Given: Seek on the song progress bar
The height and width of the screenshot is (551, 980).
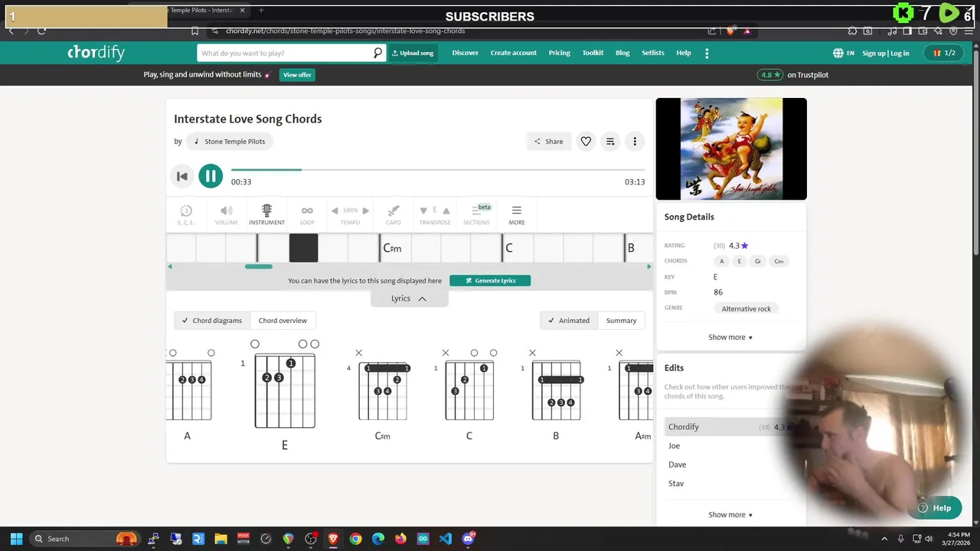Looking at the screenshot, I should [438, 170].
